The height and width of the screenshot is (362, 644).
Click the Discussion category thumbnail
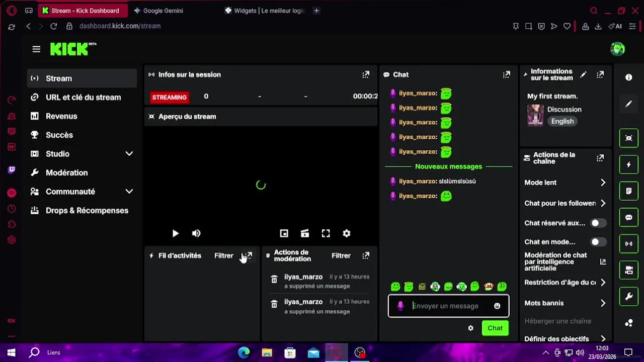tap(535, 115)
